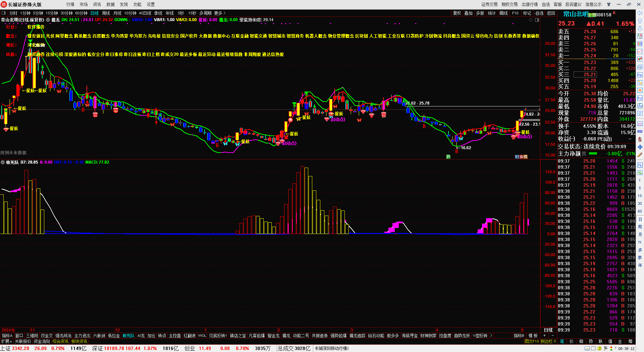Click the Fi2 sidebar icon
Image resolution: width=644 pixels, height=352 pixels.
pos(640,98)
